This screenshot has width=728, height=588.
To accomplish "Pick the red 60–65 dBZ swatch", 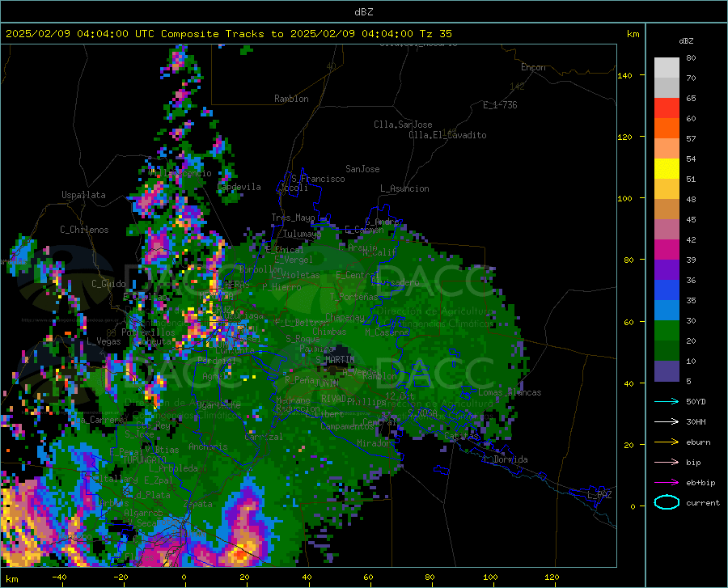I will [667, 108].
